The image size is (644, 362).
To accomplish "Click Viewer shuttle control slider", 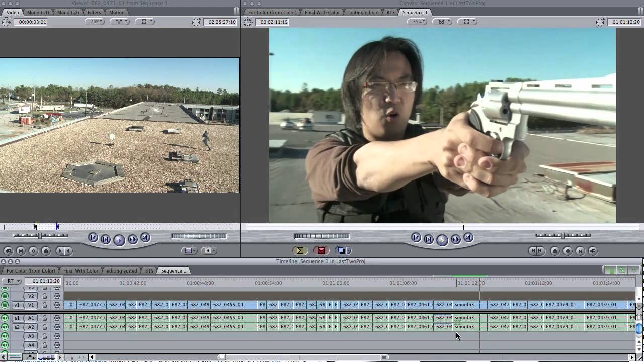I will tap(40, 235).
